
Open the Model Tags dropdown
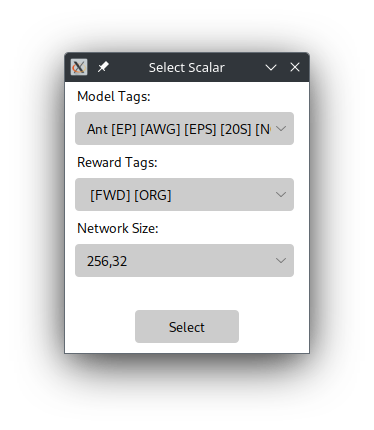[184, 129]
